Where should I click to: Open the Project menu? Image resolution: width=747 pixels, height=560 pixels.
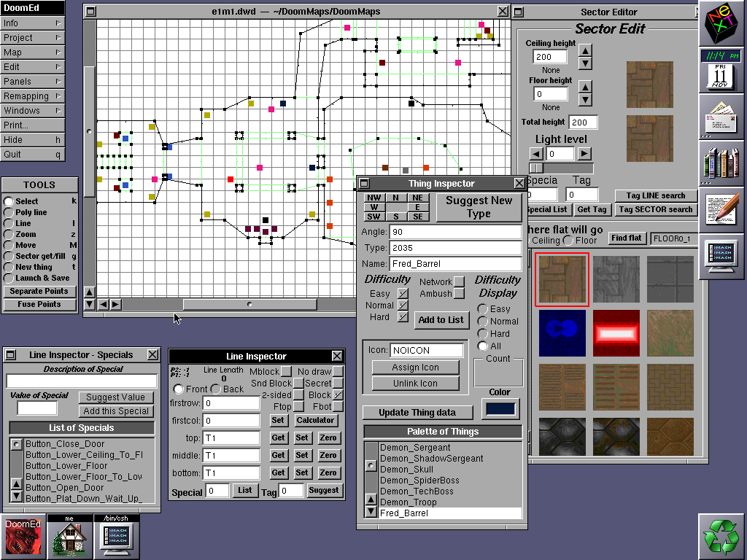[32, 38]
